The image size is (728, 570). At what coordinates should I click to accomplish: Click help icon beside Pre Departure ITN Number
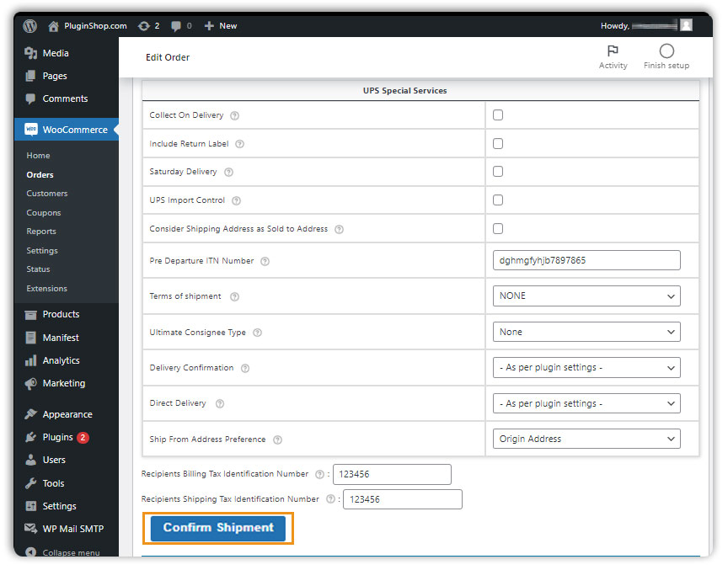pyautogui.click(x=265, y=262)
